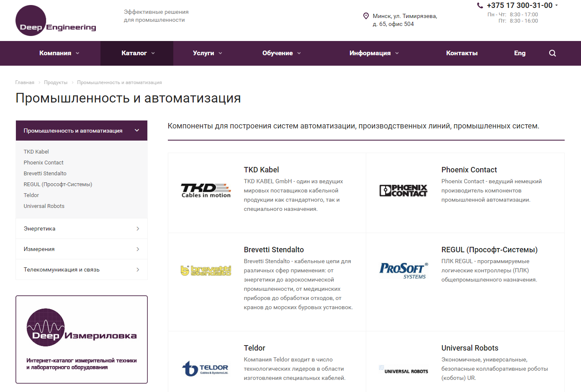Viewport: 581px width, 392px height.
Task: Open Phoenix Contact card title
Action: 469,170
